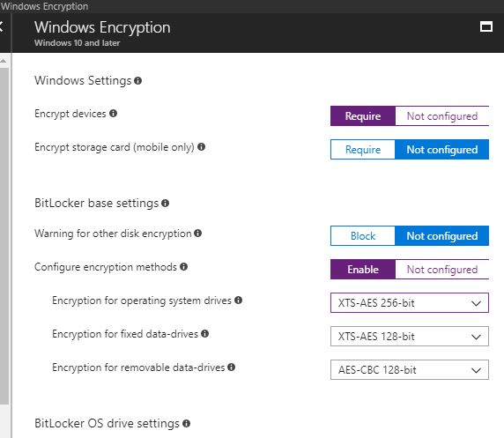Click 'BitLocker OS drive settings' heading

[x=107, y=424]
